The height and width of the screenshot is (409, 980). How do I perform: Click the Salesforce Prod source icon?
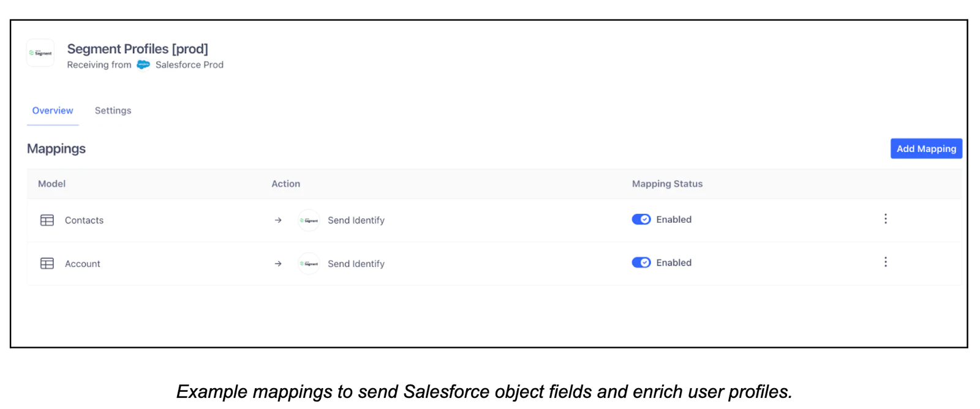click(144, 65)
